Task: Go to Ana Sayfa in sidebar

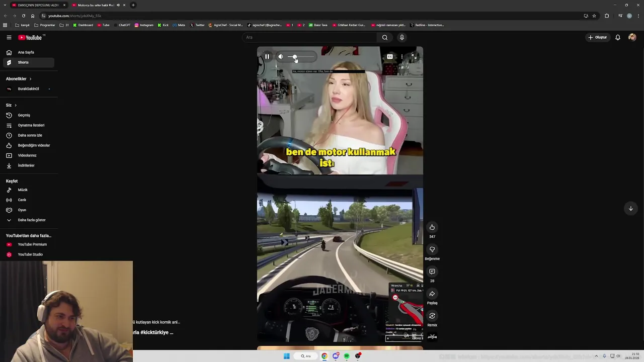Action: click(28, 52)
